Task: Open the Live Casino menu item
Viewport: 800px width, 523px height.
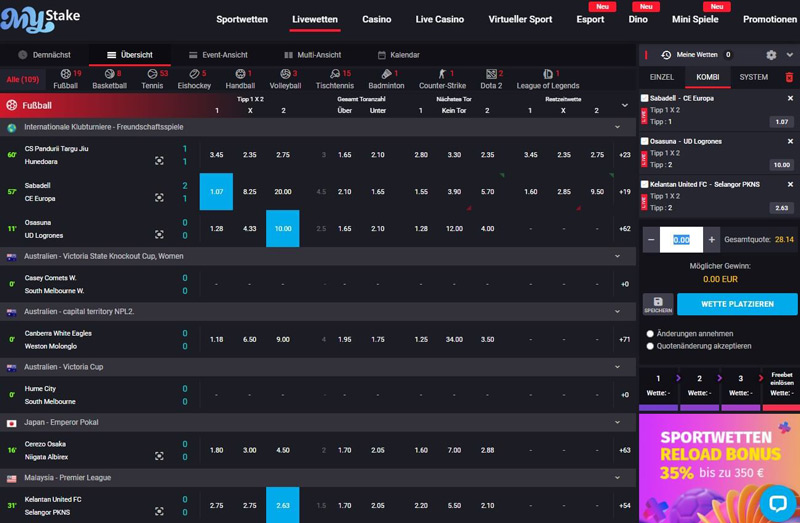Action: coord(440,19)
